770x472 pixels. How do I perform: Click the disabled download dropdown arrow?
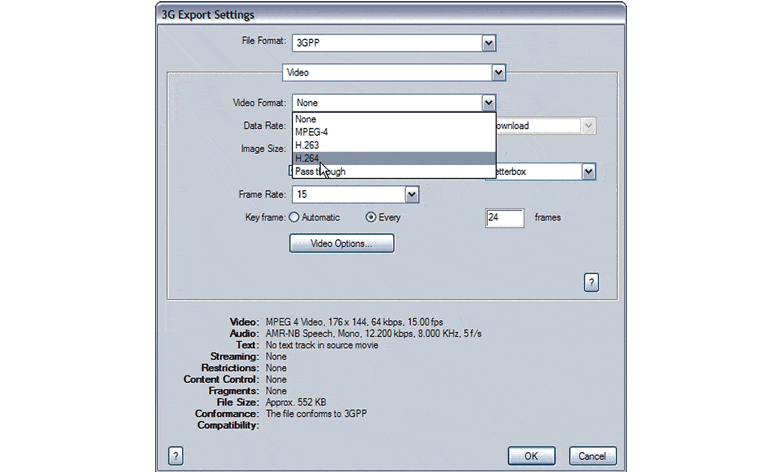tap(589, 125)
